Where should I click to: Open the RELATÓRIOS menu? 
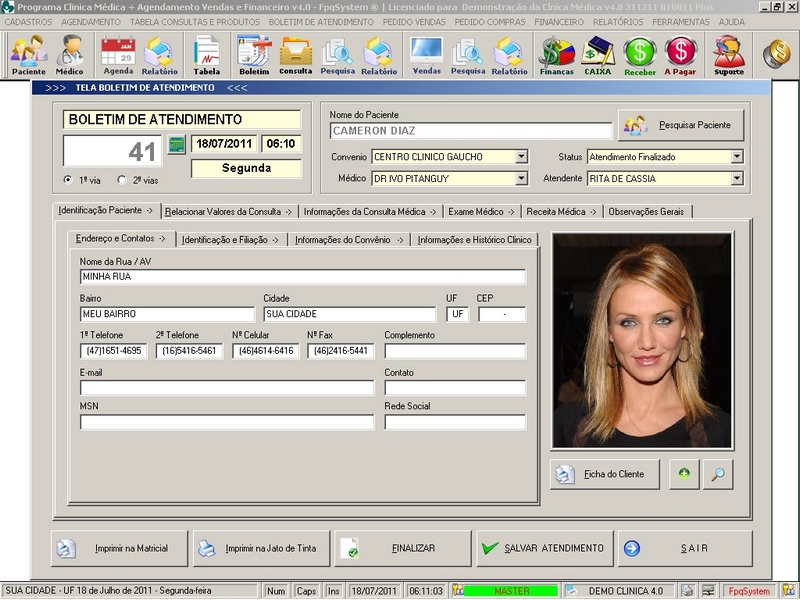click(x=617, y=21)
